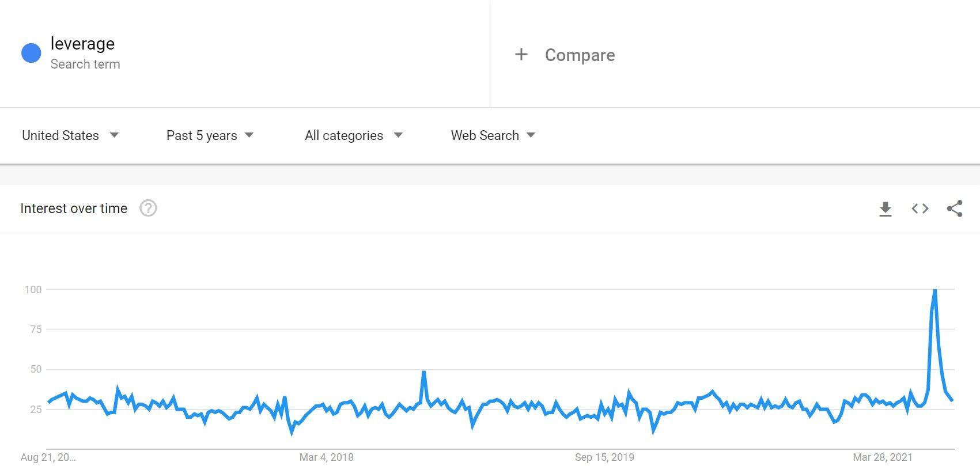The height and width of the screenshot is (466, 980).
Task: Click the Mar 28, 2021 axis label
Action: pos(883,457)
